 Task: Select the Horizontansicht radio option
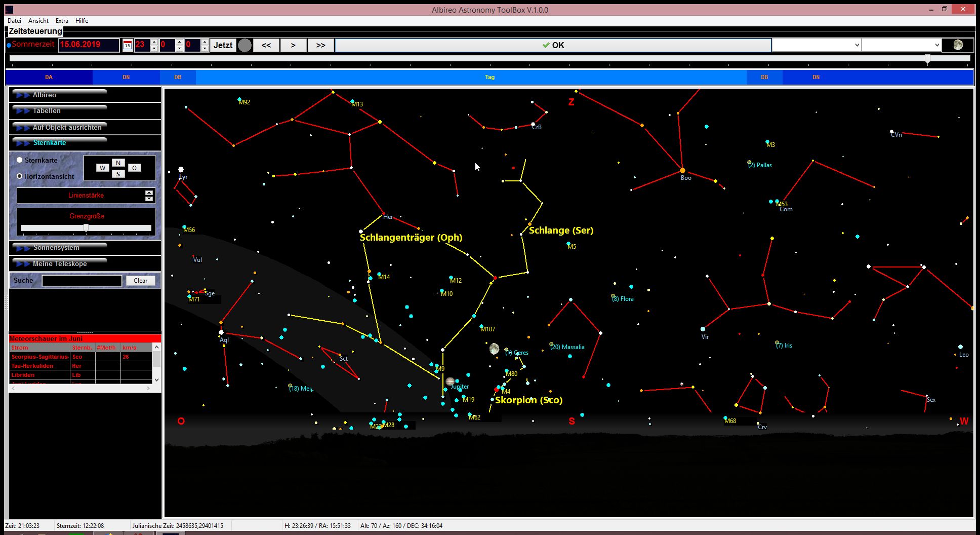coord(20,176)
